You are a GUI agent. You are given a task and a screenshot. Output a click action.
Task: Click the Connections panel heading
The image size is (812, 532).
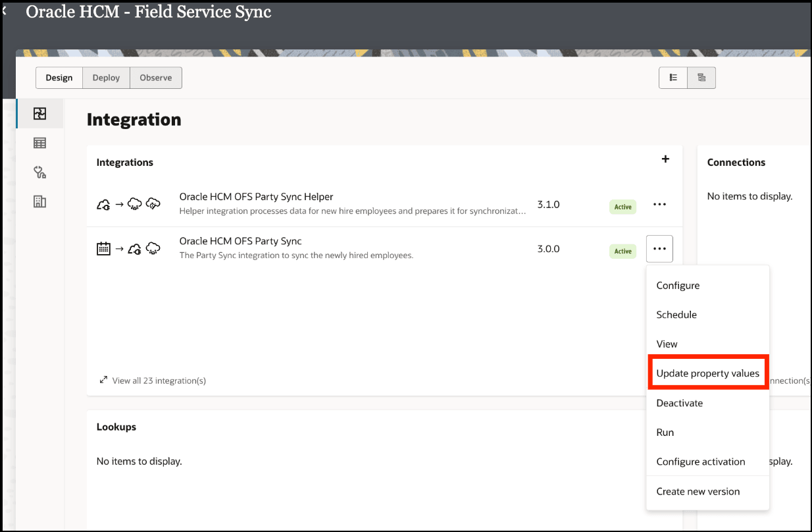click(736, 163)
